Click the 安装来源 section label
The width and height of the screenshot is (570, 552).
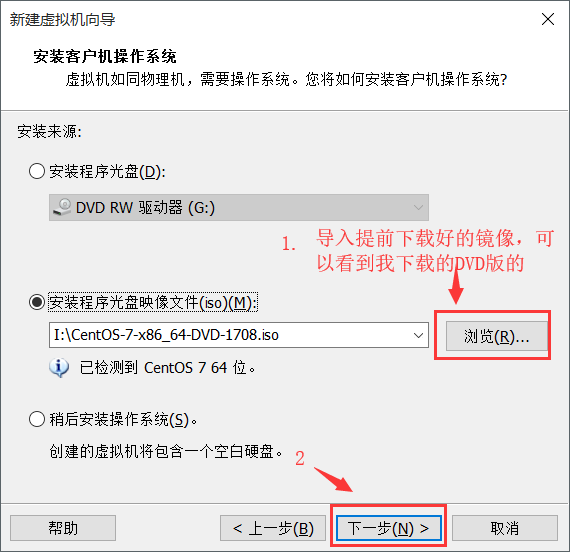(x=49, y=131)
